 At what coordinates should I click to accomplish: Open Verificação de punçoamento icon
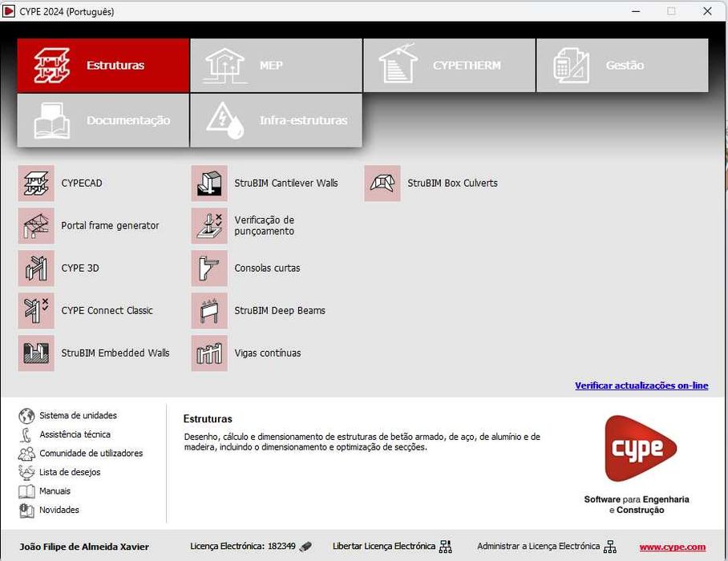click(209, 225)
